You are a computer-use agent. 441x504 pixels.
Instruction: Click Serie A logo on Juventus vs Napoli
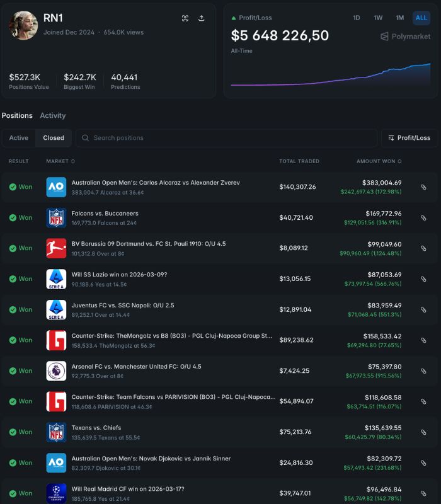point(56,310)
